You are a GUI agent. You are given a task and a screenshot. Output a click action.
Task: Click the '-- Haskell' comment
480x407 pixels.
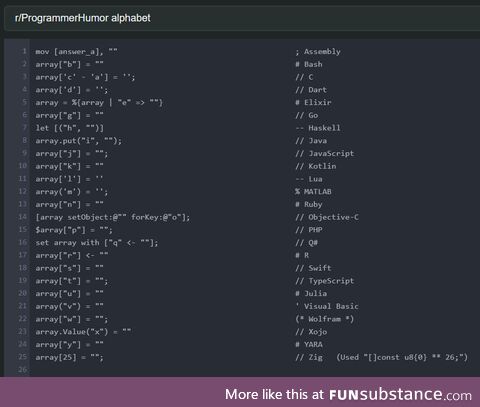coord(318,128)
